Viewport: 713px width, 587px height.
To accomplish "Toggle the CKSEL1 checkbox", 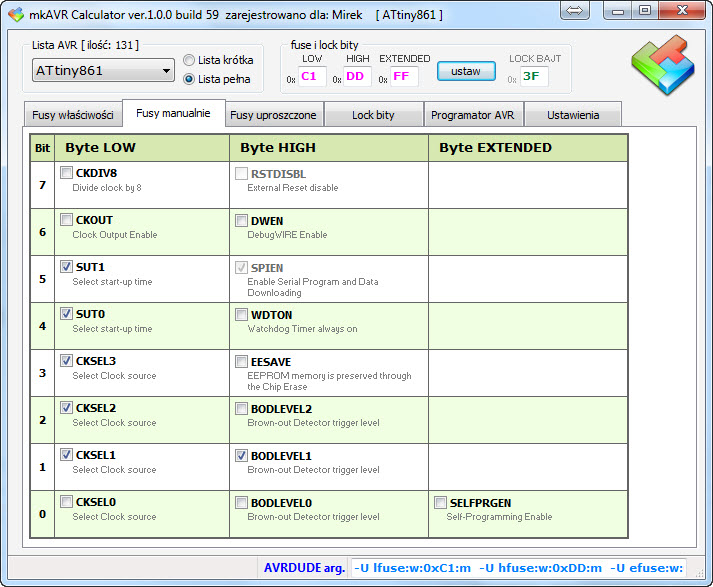I will 66,455.
